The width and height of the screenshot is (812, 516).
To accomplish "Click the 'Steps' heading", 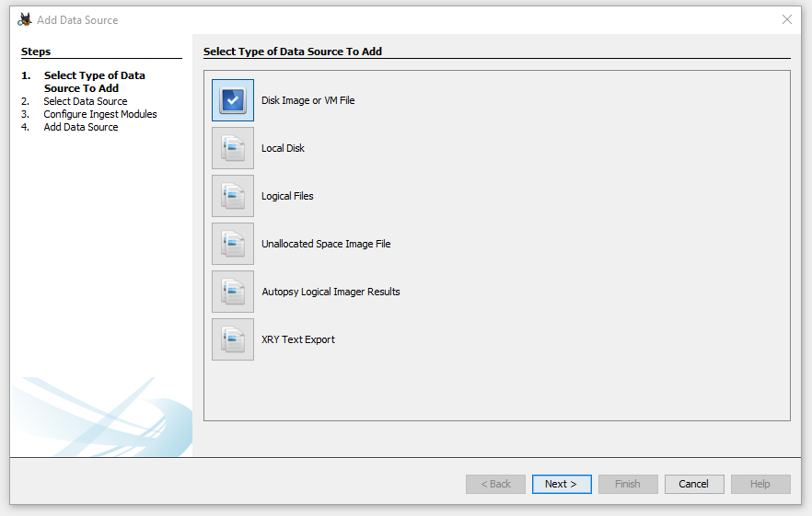I will pyautogui.click(x=36, y=52).
